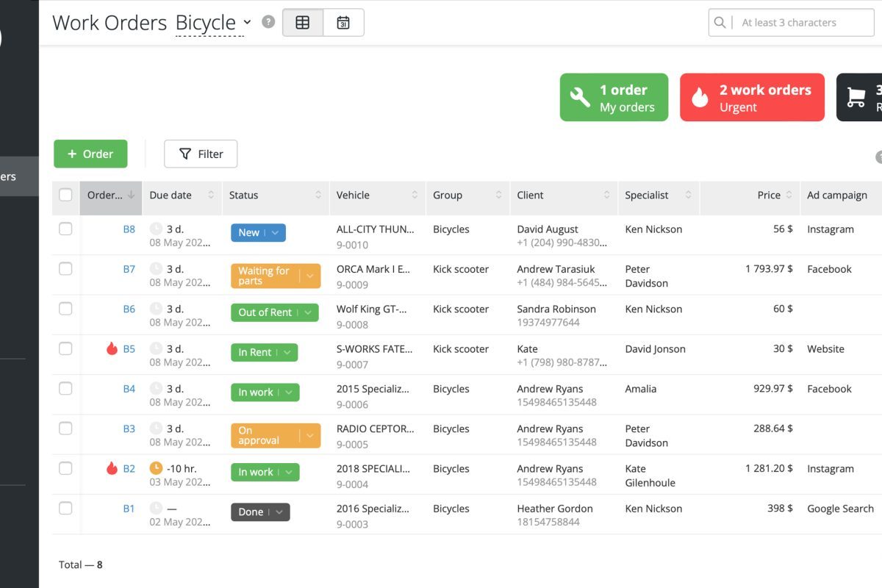Click the Ad campaign column header
This screenshot has height=588, width=882.
tap(836, 195)
